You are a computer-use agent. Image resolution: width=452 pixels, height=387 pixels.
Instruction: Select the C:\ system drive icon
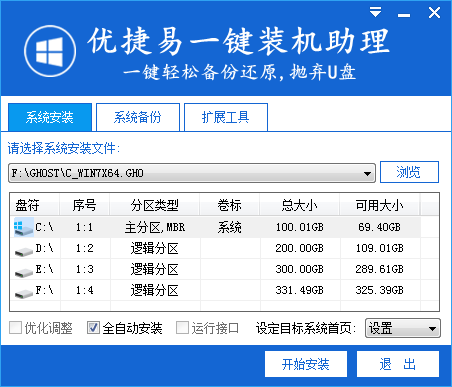click(24, 227)
